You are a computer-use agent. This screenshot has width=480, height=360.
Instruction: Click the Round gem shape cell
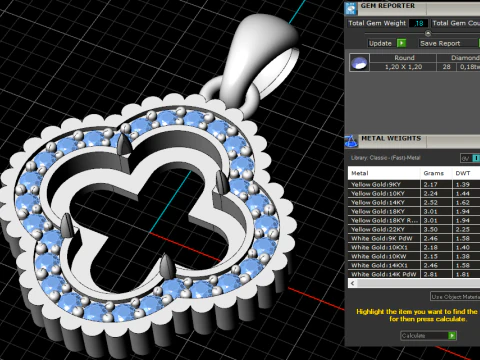[x=404, y=58]
